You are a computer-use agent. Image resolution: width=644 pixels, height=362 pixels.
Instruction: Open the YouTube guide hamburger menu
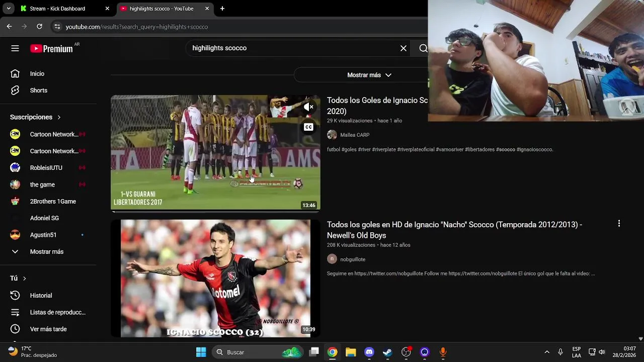(15, 48)
